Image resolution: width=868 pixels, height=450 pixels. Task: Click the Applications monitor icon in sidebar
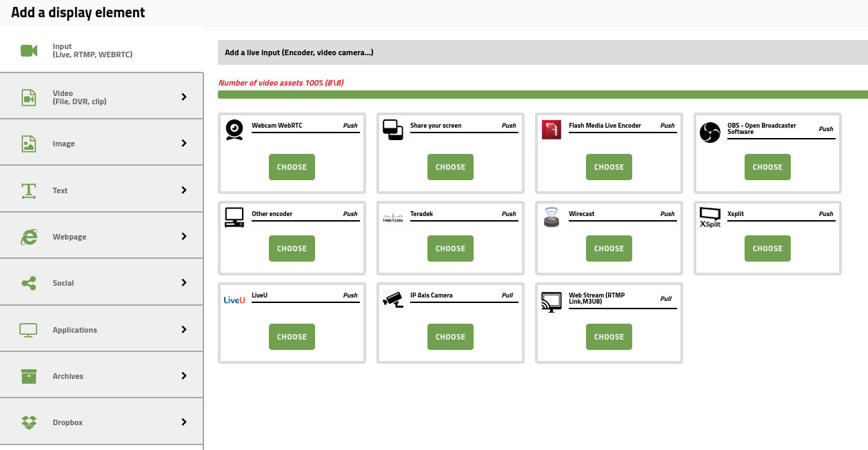coord(28,330)
